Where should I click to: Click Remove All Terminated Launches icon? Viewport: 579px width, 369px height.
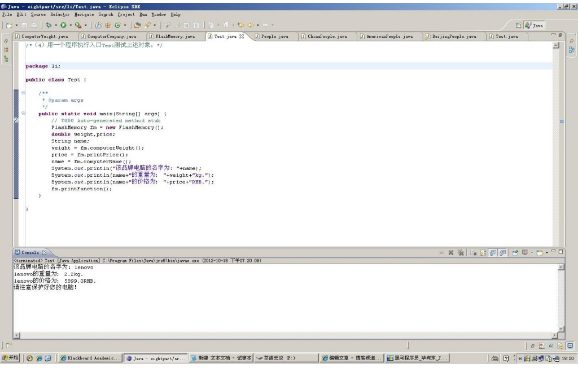(461, 253)
